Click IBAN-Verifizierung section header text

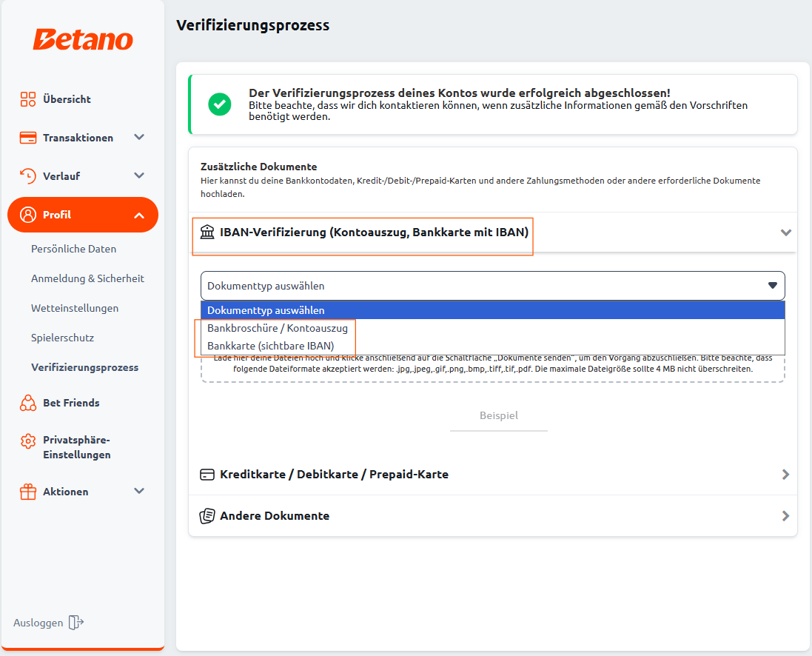coord(374,232)
